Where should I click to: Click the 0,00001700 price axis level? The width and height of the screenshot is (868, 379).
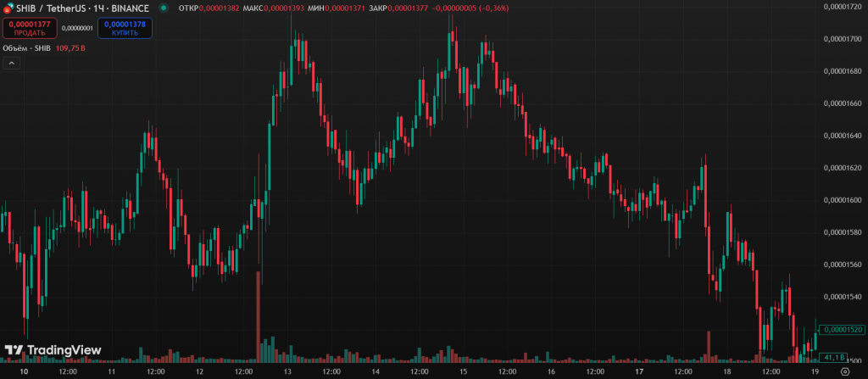844,39
